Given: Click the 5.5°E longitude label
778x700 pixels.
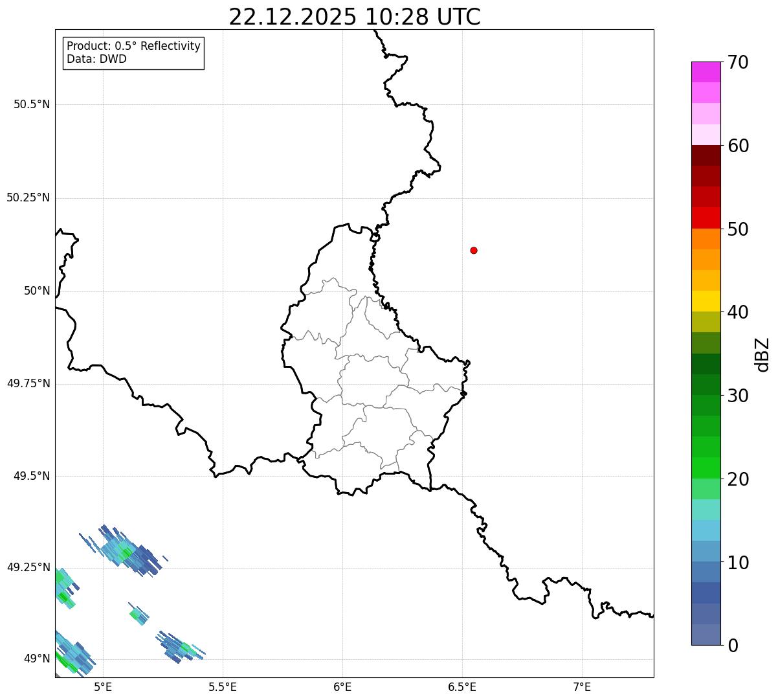Looking at the screenshot, I should tap(223, 686).
